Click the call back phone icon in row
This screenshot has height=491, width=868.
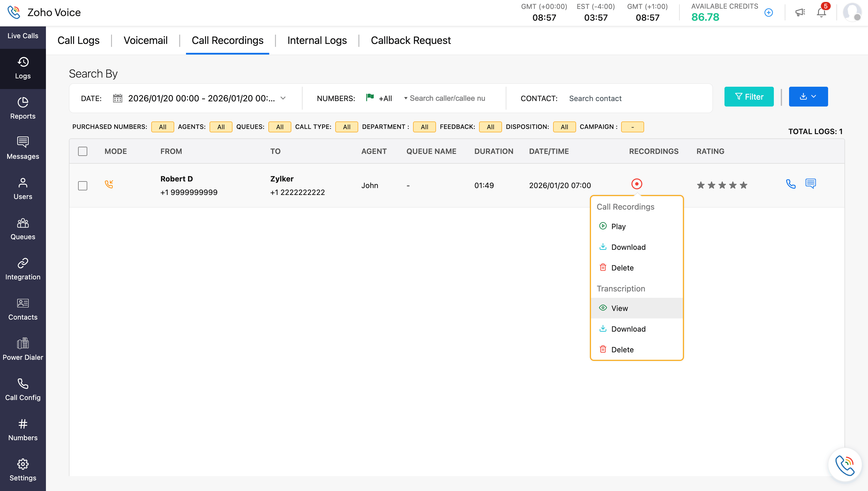click(790, 184)
